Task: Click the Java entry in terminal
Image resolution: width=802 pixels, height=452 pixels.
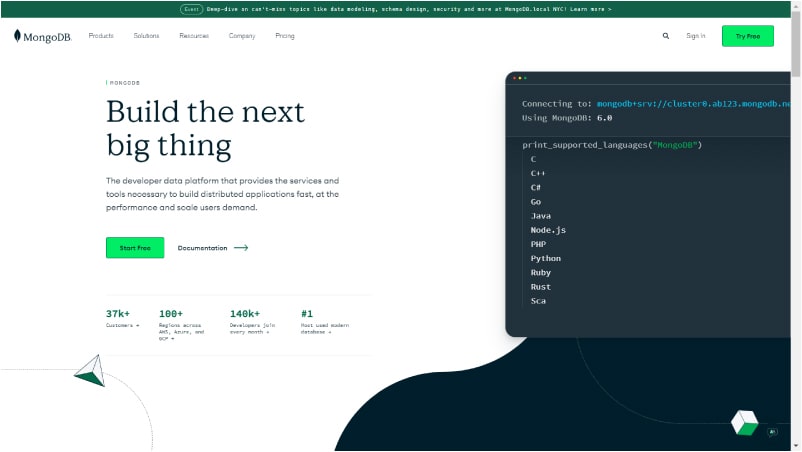Action: pyautogui.click(x=541, y=216)
